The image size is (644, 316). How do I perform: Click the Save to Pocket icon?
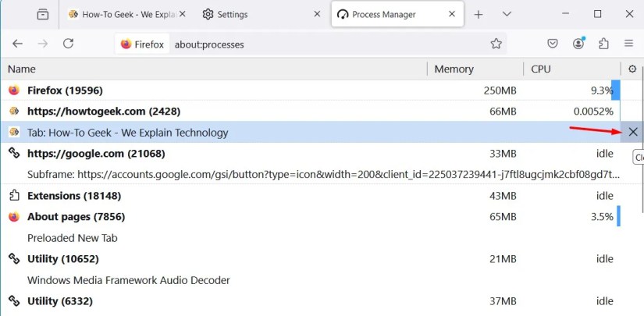[x=553, y=44]
